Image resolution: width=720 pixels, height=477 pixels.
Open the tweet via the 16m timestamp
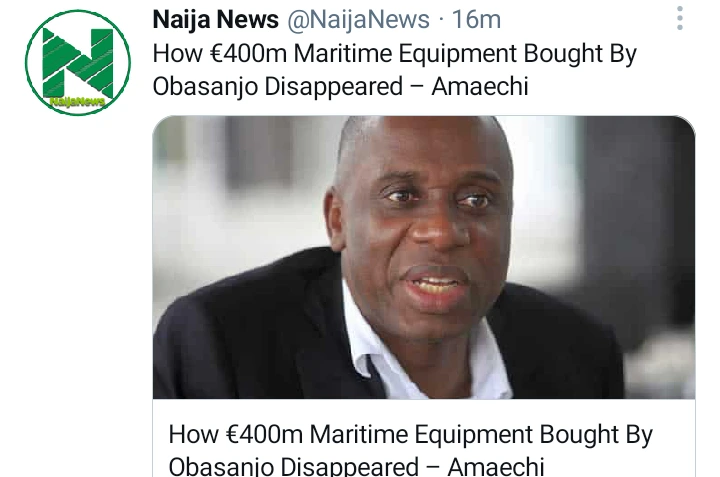point(476,20)
